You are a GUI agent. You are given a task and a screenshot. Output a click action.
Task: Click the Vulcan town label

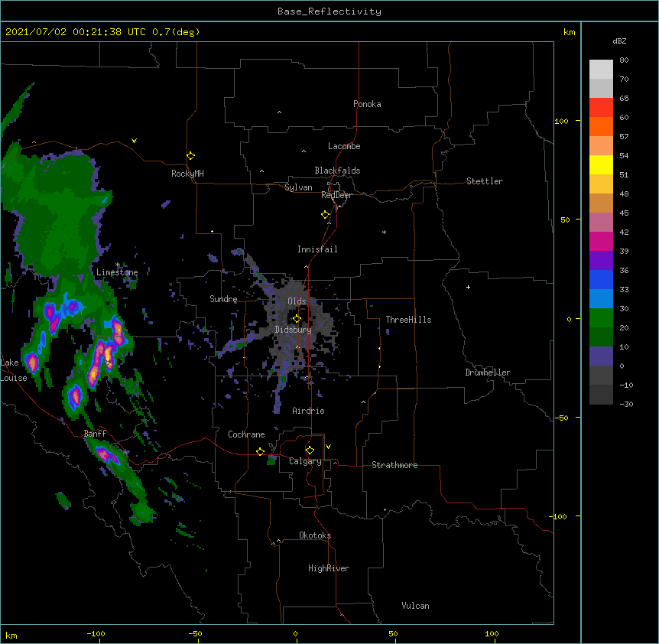tap(415, 606)
